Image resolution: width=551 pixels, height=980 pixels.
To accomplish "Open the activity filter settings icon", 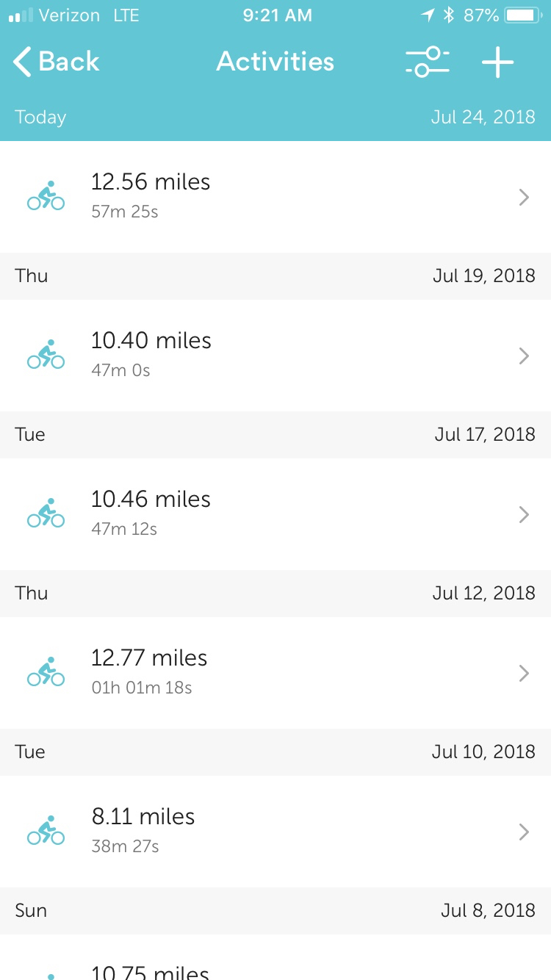I will (x=427, y=62).
